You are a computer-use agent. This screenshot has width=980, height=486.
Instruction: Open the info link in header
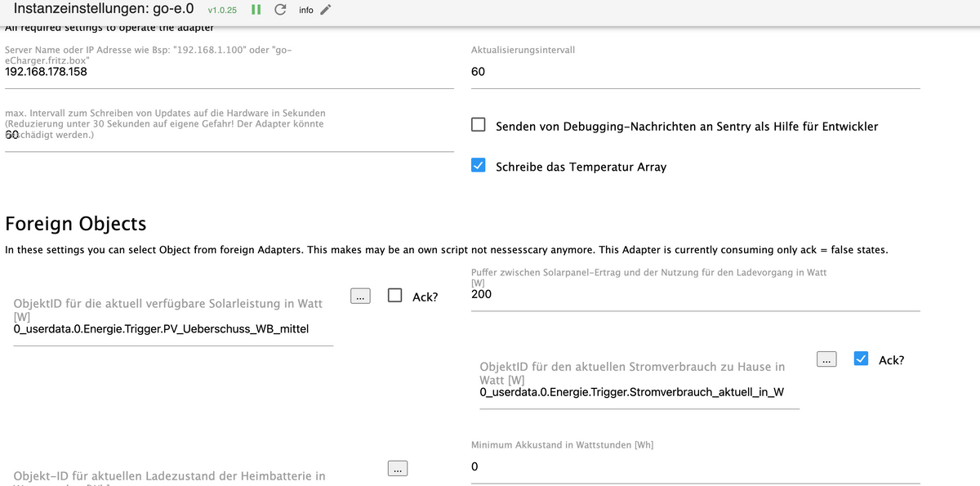(x=305, y=11)
